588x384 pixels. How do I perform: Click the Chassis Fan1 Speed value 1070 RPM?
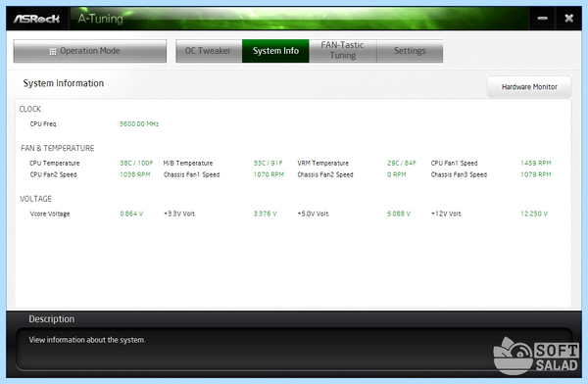(269, 174)
